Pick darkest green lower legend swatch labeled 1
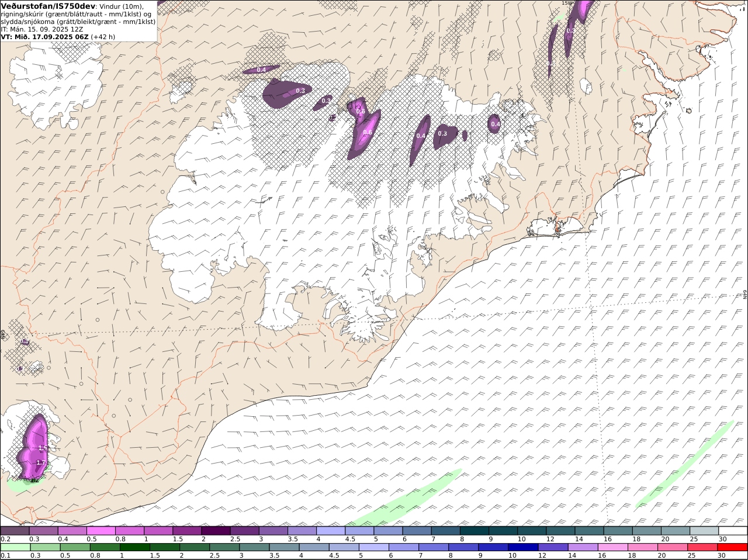The image size is (748, 560). click(135, 548)
